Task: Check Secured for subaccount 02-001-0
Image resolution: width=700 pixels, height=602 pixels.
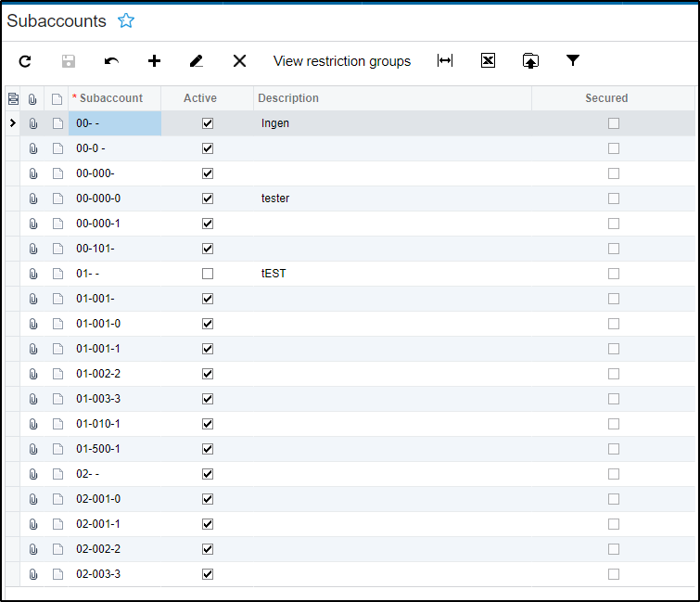Action: (614, 499)
